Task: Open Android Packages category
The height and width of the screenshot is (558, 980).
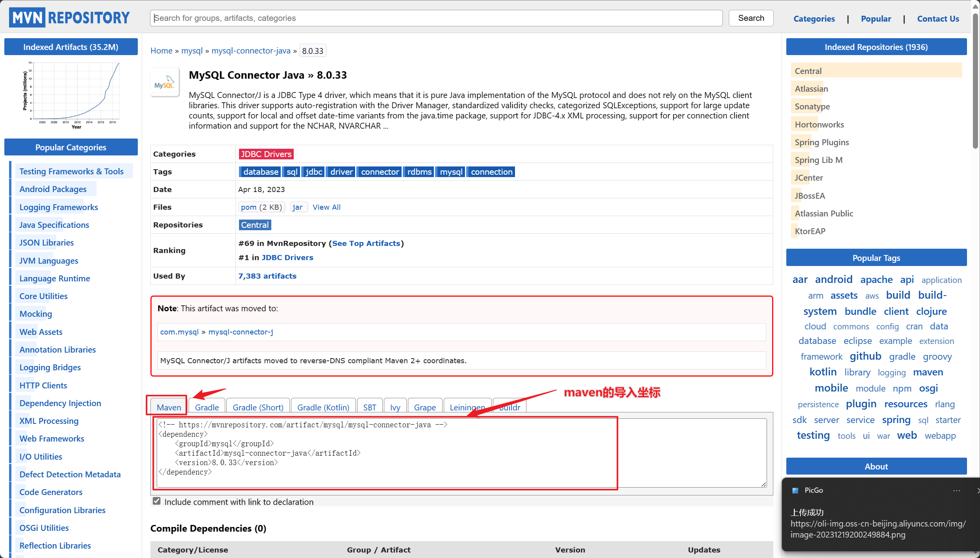Action: (53, 189)
